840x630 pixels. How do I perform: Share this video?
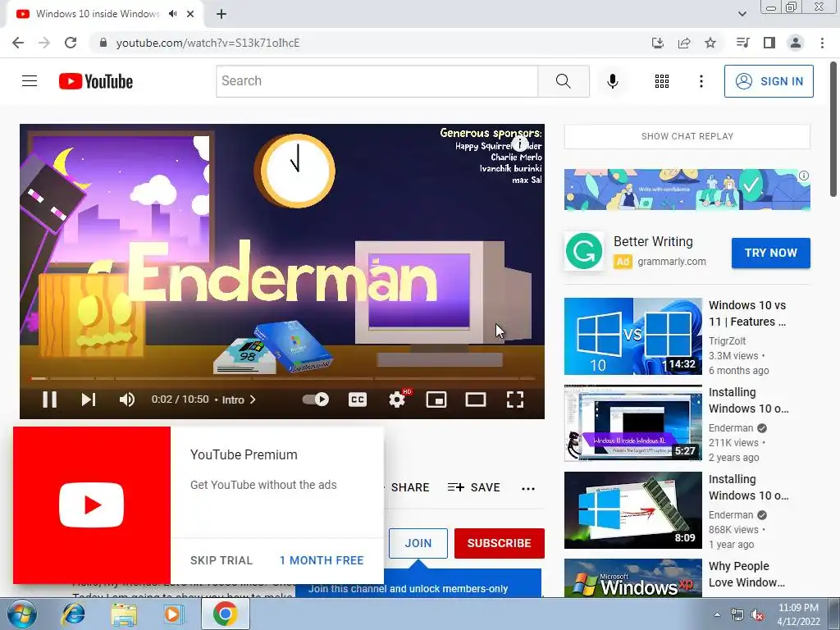click(410, 487)
